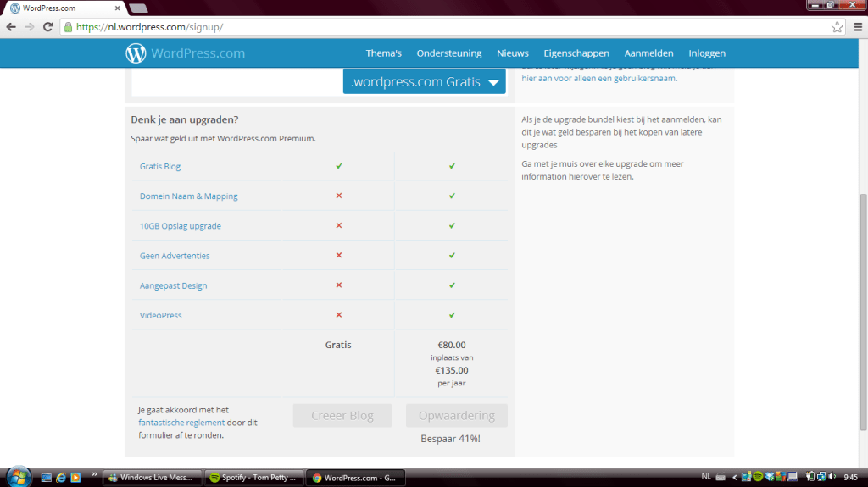Click the browser back arrow
This screenshot has height=487, width=868.
point(12,26)
